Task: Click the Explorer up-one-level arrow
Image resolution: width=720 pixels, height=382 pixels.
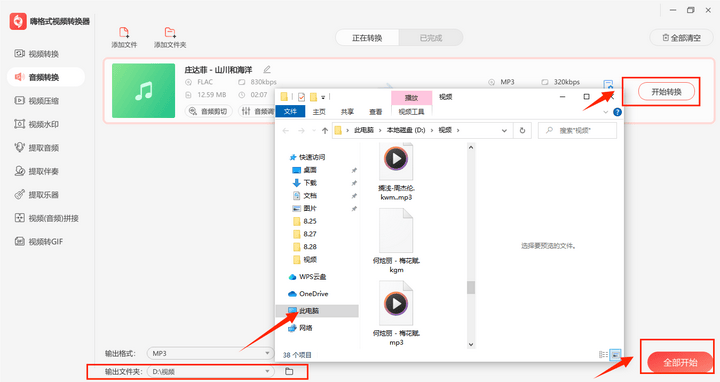Action: pyautogui.click(x=325, y=131)
